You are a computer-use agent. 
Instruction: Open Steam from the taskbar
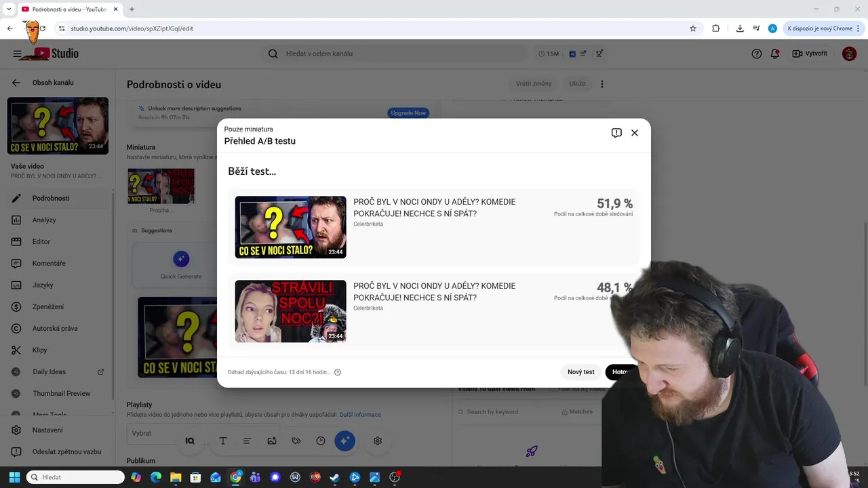[x=334, y=477]
